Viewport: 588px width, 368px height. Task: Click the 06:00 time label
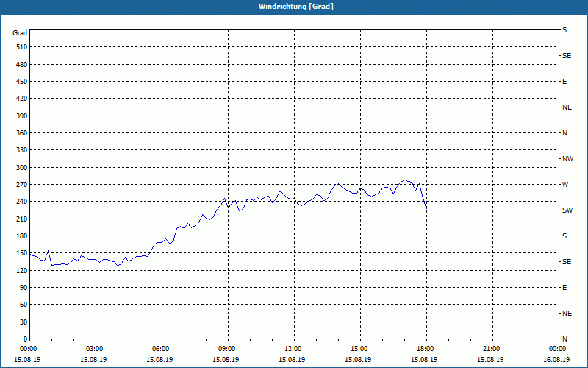[162, 349]
